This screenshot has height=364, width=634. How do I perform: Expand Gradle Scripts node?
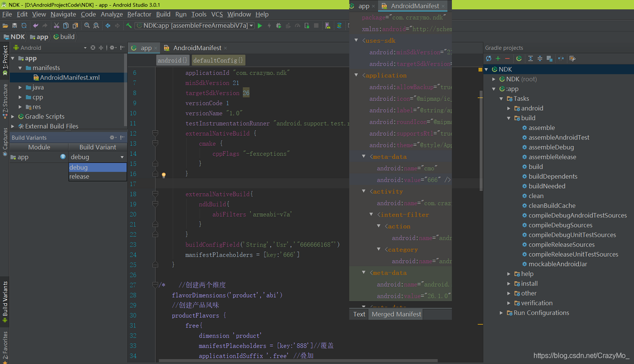pyautogui.click(x=13, y=116)
